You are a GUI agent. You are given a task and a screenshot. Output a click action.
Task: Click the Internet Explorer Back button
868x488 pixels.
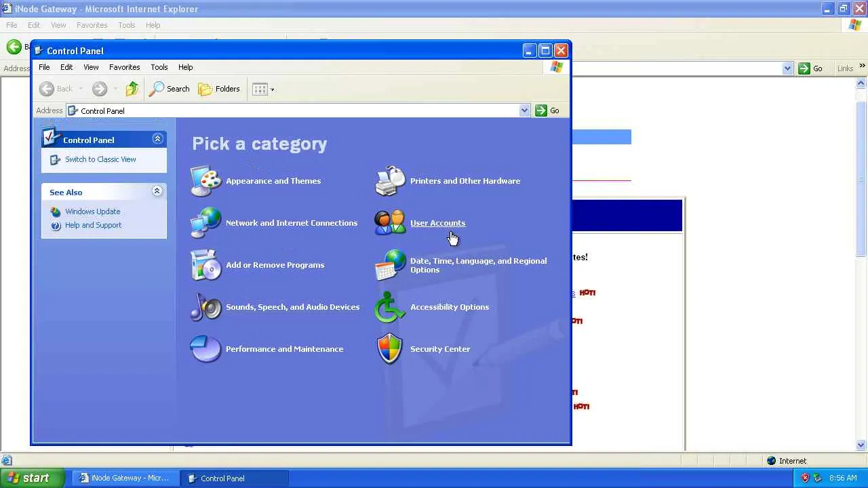[14, 47]
